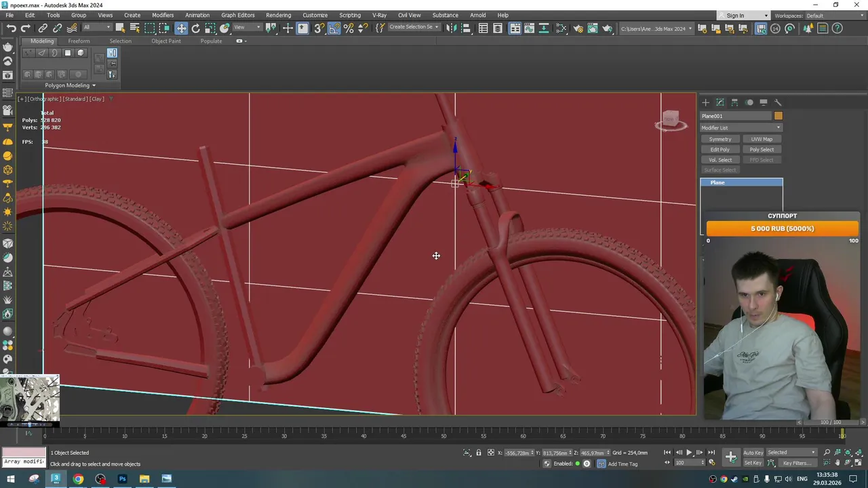Open the key Selected dropdown
Screen dimensions: 868x488
791,452
